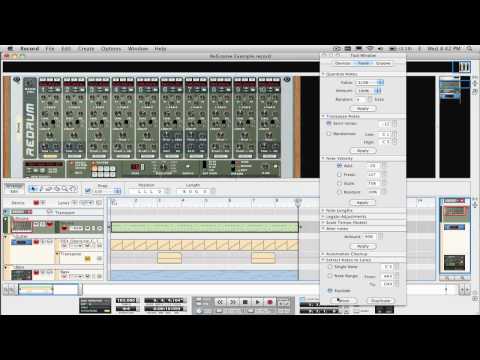Open the Quantize Amount dropdown

(369, 91)
